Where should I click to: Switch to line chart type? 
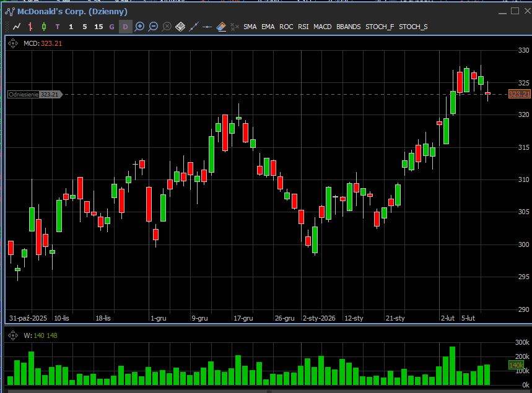tap(17, 27)
